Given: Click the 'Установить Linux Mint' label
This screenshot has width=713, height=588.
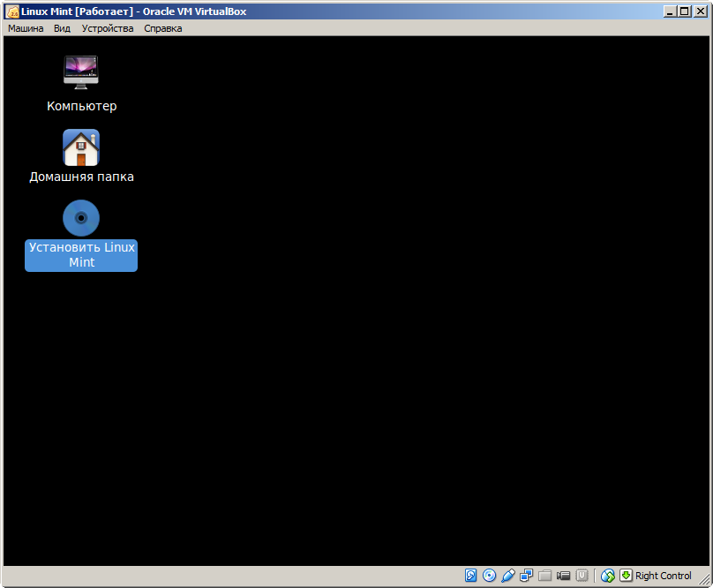Looking at the screenshot, I should pyautogui.click(x=81, y=255).
